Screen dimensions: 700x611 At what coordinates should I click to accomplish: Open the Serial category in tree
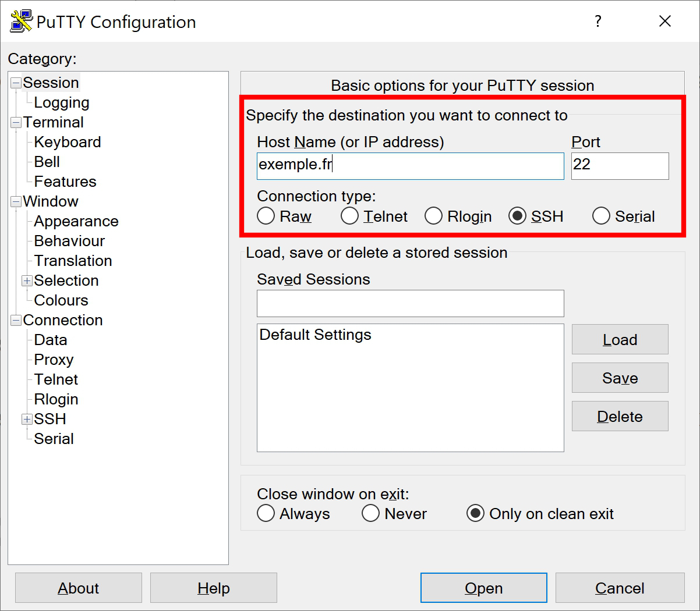(x=54, y=439)
